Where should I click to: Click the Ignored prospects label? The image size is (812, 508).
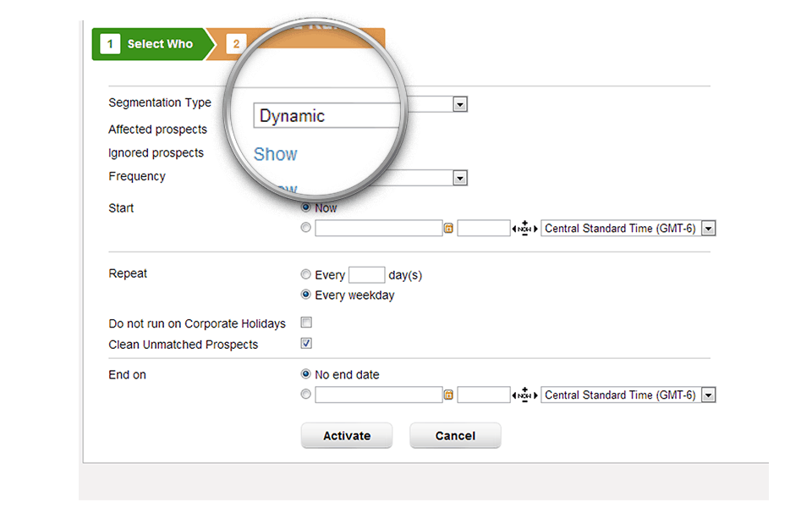click(156, 153)
